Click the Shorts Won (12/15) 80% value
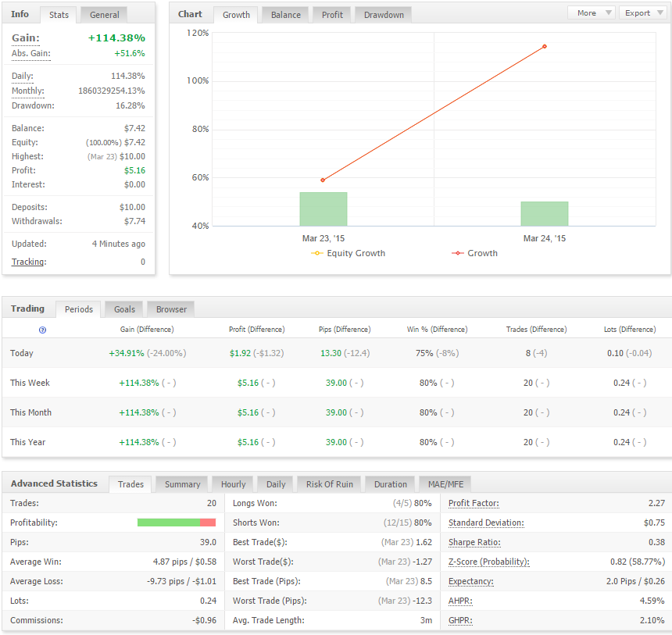The image size is (672, 635). (x=408, y=523)
